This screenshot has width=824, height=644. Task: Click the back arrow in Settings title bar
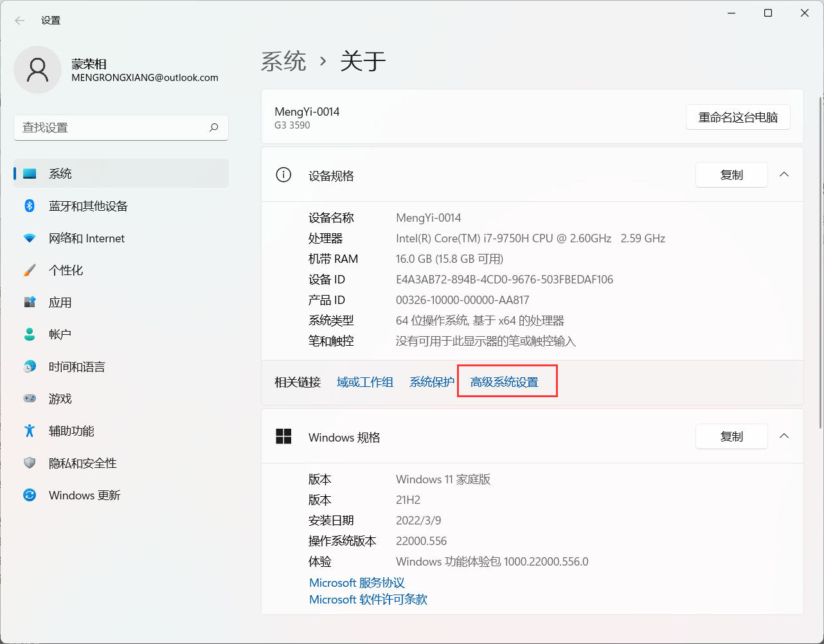(x=20, y=21)
